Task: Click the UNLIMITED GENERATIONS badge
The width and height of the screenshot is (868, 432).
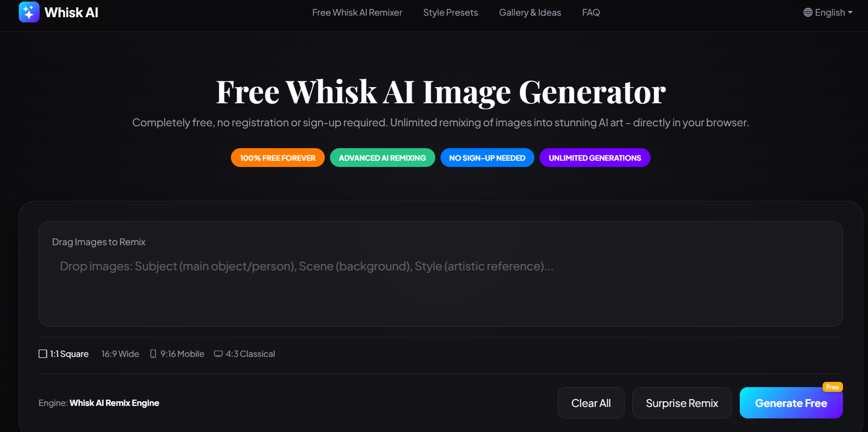Action: (595, 158)
